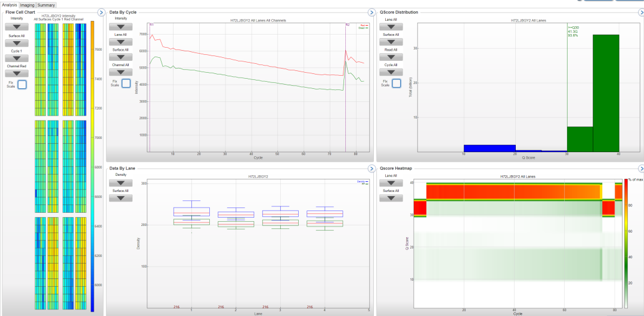Viewport: 644px width, 316px height.
Task: Toggle Fix Scale checkbox in Data By Cycle
Action: click(x=126, y=83)
